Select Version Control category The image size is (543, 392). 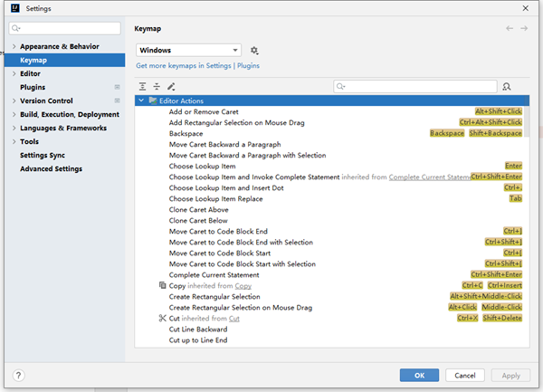pyautogui.click(x=46, y=100)
